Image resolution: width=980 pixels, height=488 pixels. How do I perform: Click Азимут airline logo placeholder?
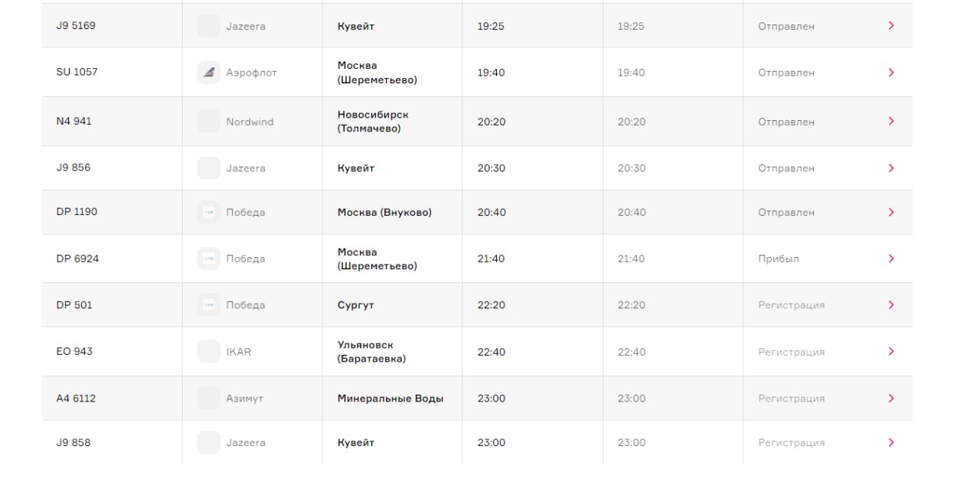[x=208, y=399]
